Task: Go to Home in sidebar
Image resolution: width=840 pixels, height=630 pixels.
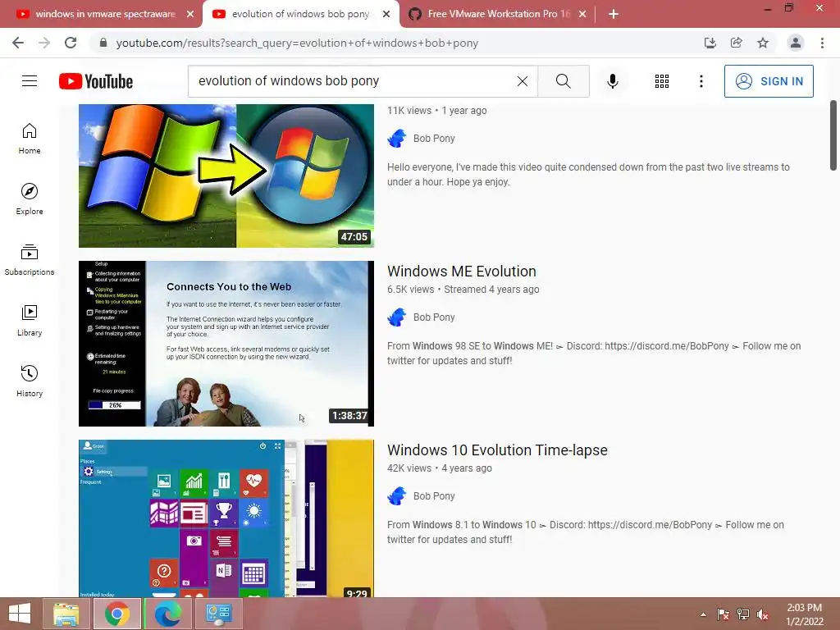Action: point(30,139)
